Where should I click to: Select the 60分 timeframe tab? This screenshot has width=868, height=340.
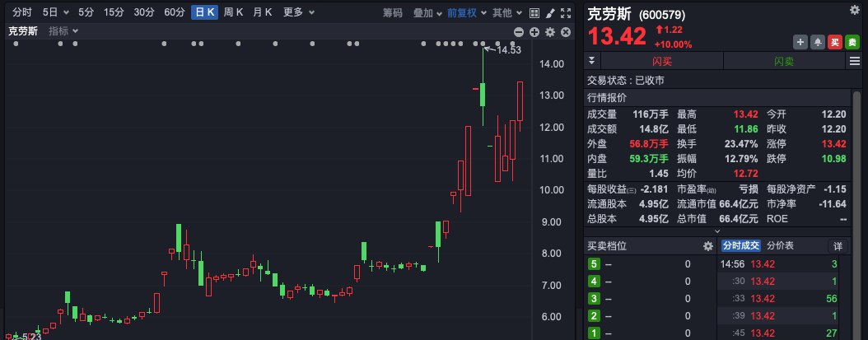click(174, 12)
